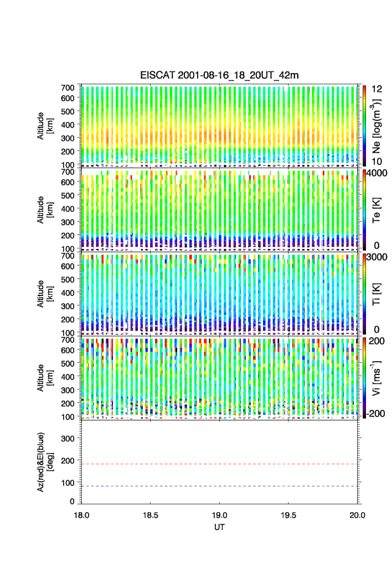The image size is (392, 588).
Task: Click the '300' tick on the azimuth/elevation axis
Action: (67, 439)
